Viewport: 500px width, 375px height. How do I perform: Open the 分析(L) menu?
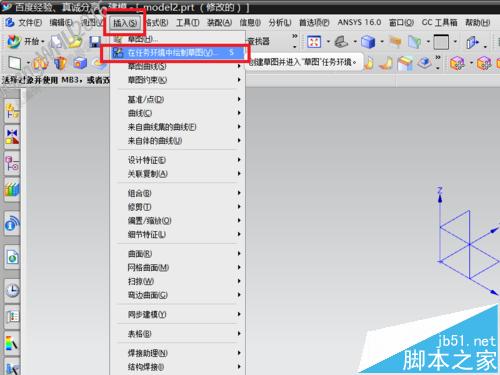coord(280,23)
